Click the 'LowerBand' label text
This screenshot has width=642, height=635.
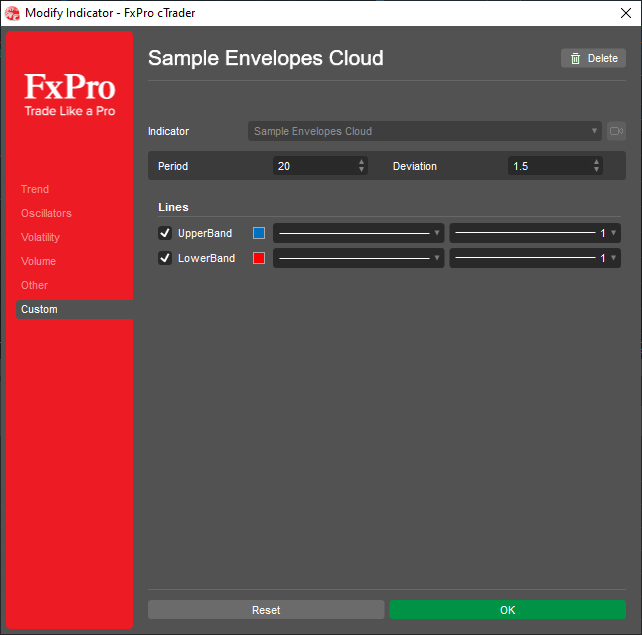[x=206, y=258]
